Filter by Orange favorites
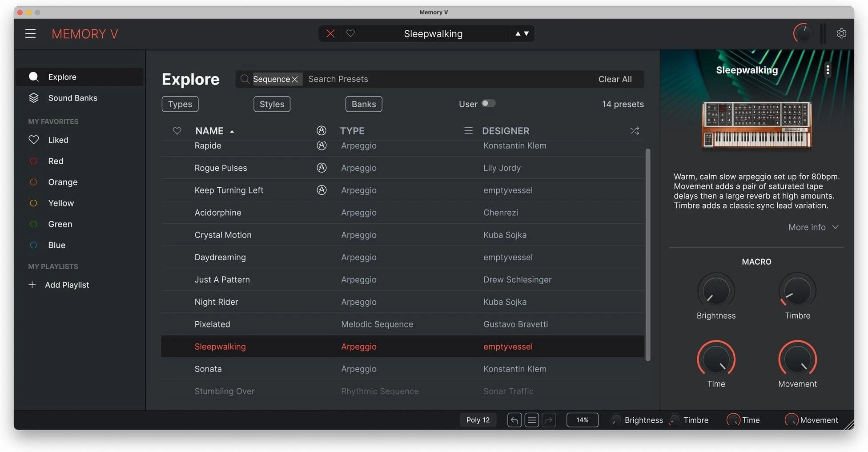 pos(53,182)
